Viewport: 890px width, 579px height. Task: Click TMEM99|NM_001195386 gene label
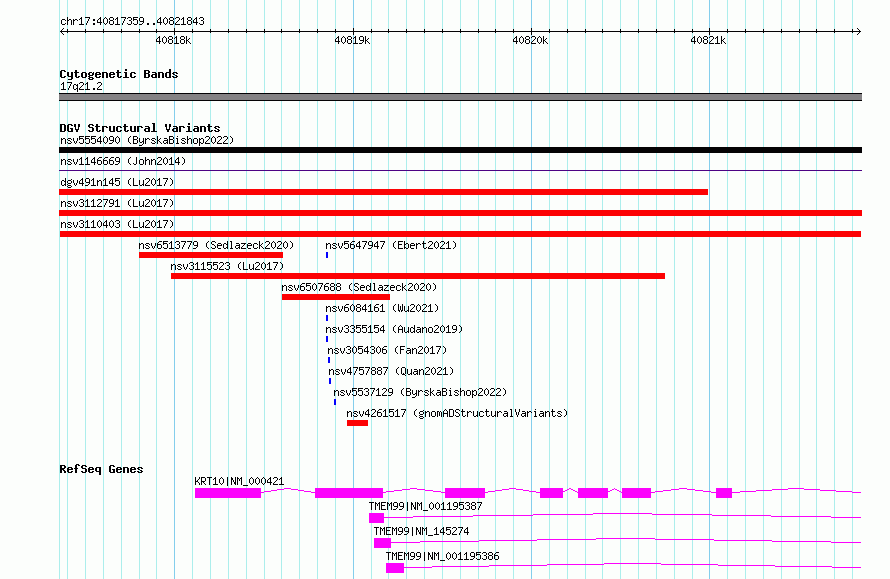point(443,556)
